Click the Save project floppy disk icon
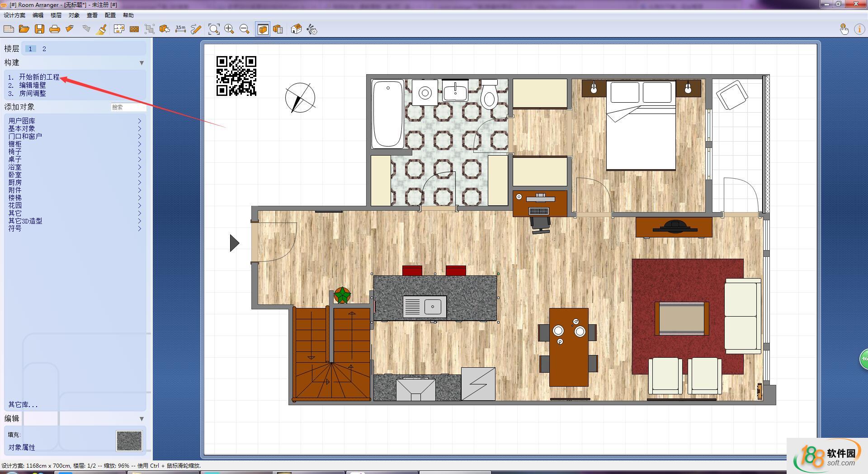Viewport: 868px width, 474px height. point(39,29)
